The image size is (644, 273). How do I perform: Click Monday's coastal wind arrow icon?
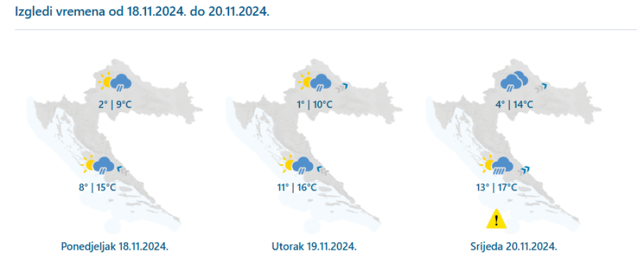(123, 170)
